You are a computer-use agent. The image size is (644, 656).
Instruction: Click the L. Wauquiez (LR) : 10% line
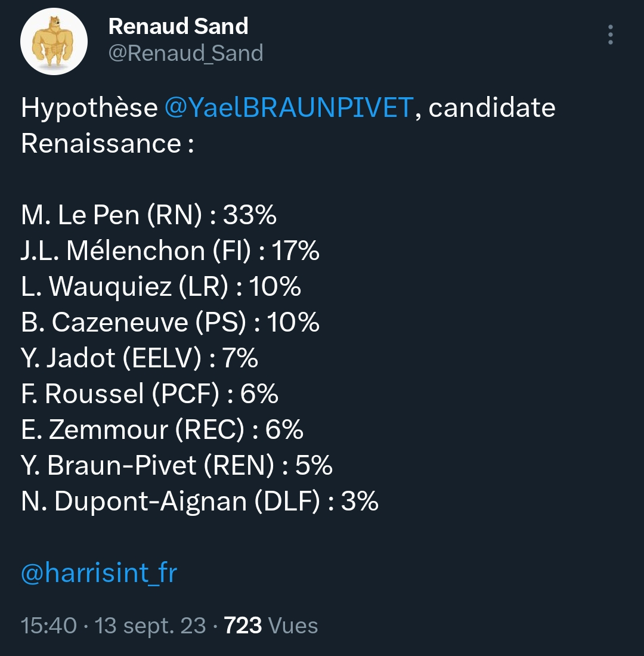tap(160, 287)
